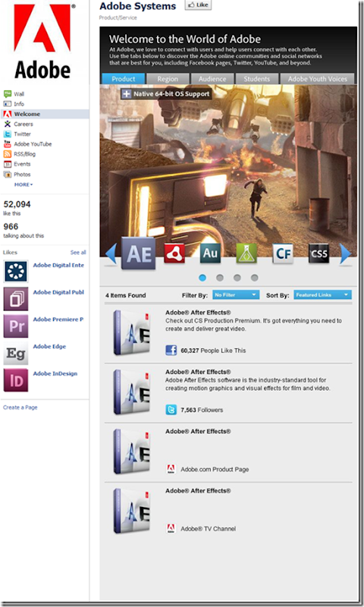The image size is (364, 607).
Task: Click the RSS/Blog feed icon
Action: pos(8,154)
